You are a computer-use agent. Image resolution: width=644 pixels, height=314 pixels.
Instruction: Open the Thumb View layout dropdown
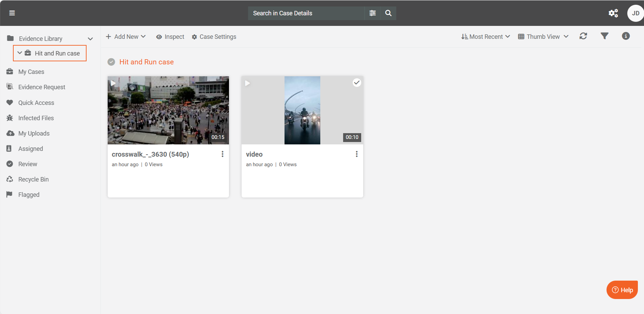[x=543, y=37]
